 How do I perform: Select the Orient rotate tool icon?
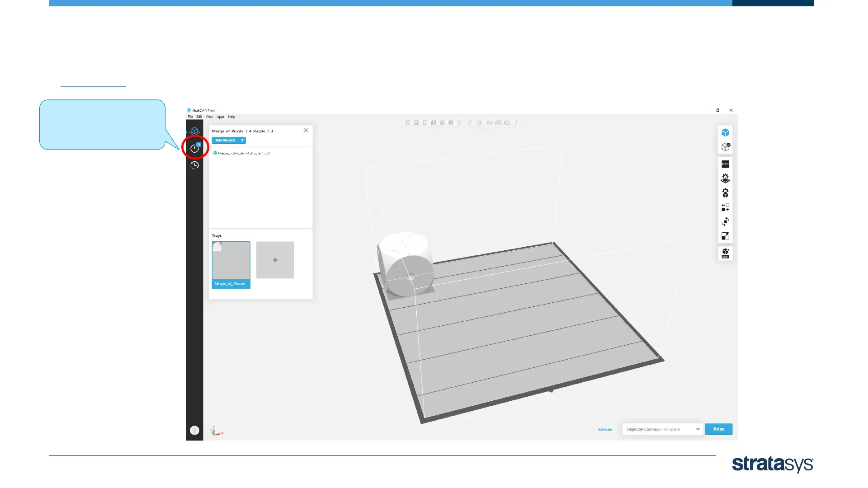point(725,222)
